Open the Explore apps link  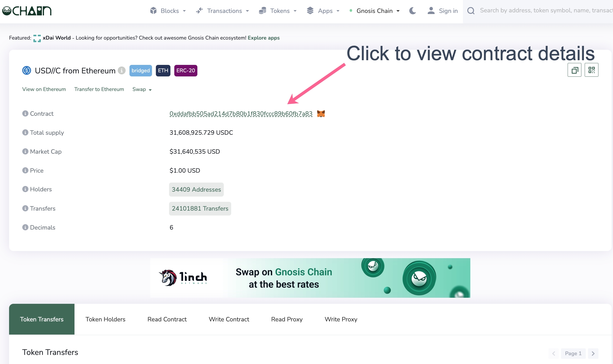coord(264,38)
